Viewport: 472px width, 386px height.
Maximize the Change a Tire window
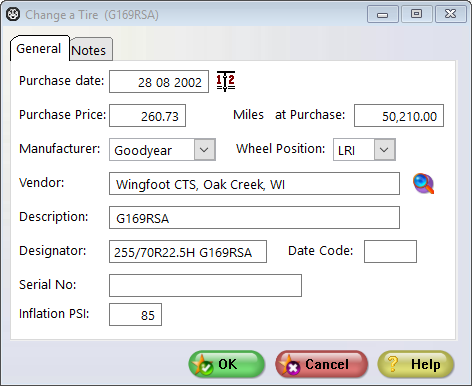[416, 14]
